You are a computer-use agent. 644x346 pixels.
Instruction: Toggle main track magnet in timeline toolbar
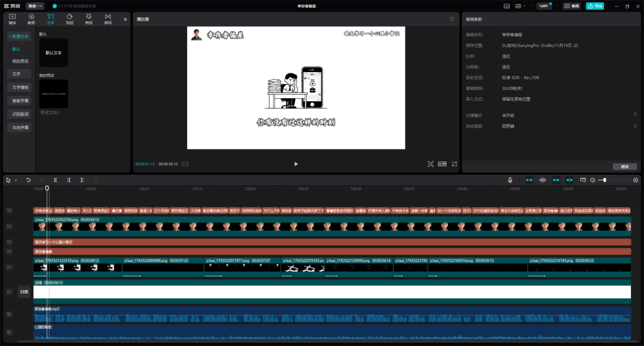click(529, 180)
